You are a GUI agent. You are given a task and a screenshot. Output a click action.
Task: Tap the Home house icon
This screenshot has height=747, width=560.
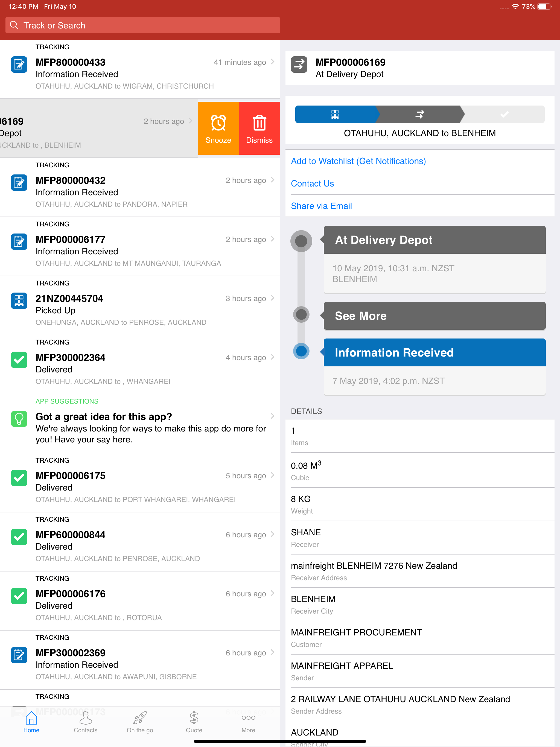pos(31,718)
